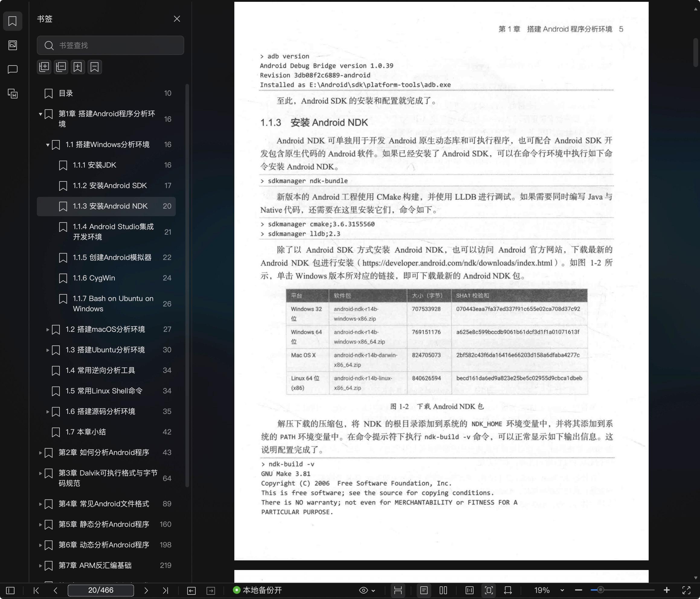
Task: Go forward to next view
Action: coord(211,590)
